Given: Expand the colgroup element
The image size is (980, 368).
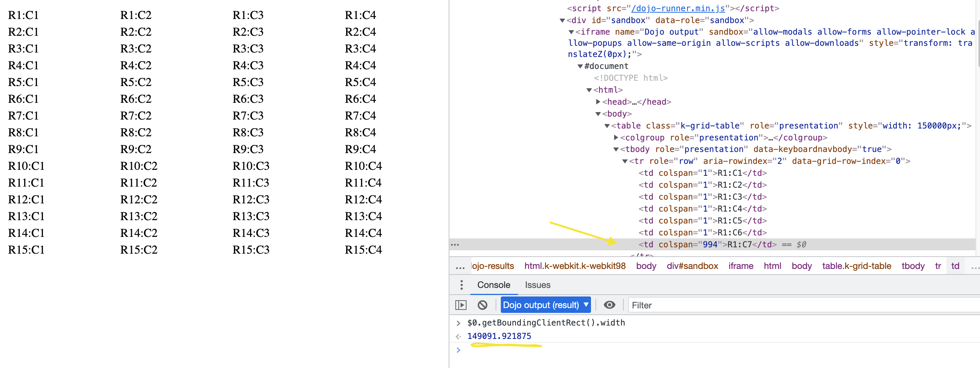Looking at the screenshot, I should click(x=616, y=137).
